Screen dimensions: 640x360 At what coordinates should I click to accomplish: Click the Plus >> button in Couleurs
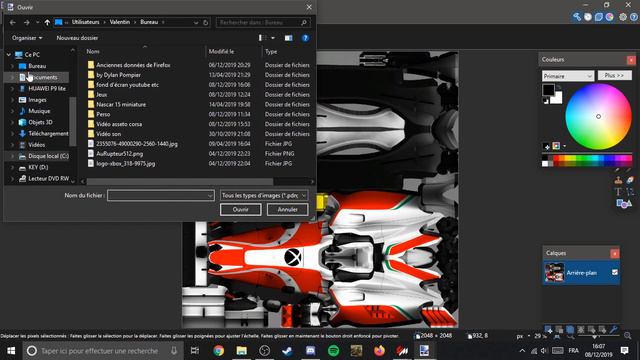(614, 76)
